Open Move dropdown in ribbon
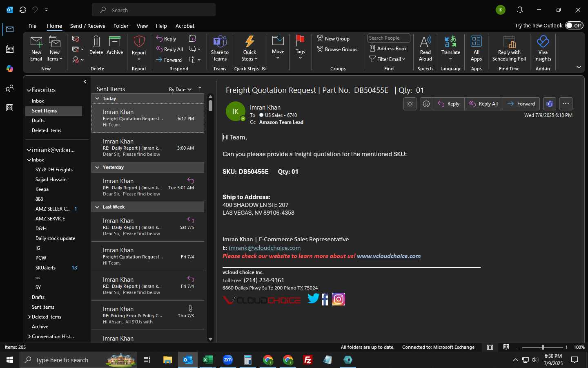588x368 pixels. 278,47
